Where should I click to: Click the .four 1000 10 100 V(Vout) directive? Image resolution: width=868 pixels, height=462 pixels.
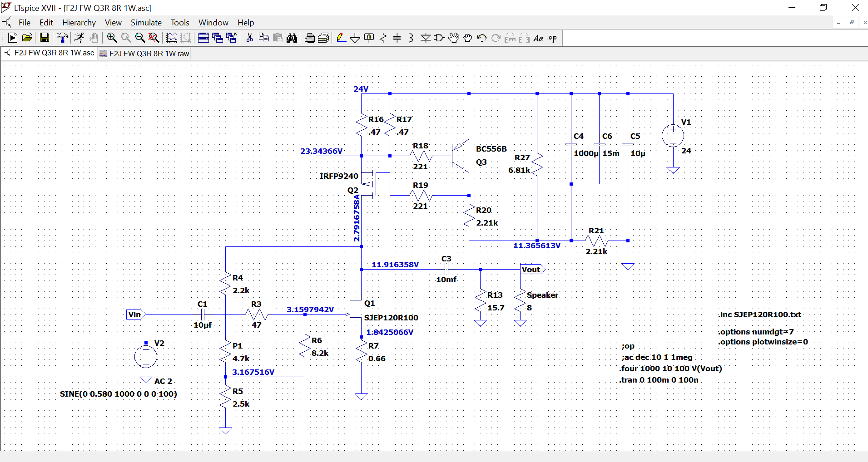(670, 369)
